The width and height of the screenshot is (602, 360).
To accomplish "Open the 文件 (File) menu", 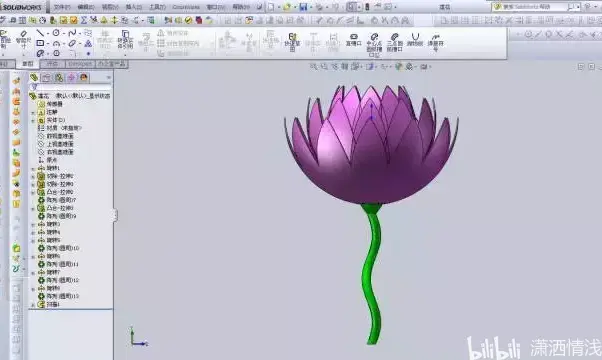I will [x=62, y=7].
